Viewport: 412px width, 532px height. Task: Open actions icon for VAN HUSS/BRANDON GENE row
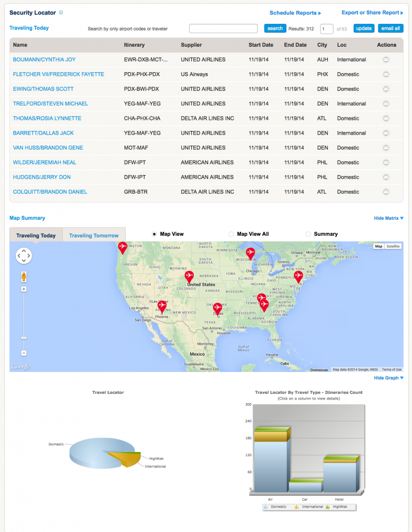point(386,148)
